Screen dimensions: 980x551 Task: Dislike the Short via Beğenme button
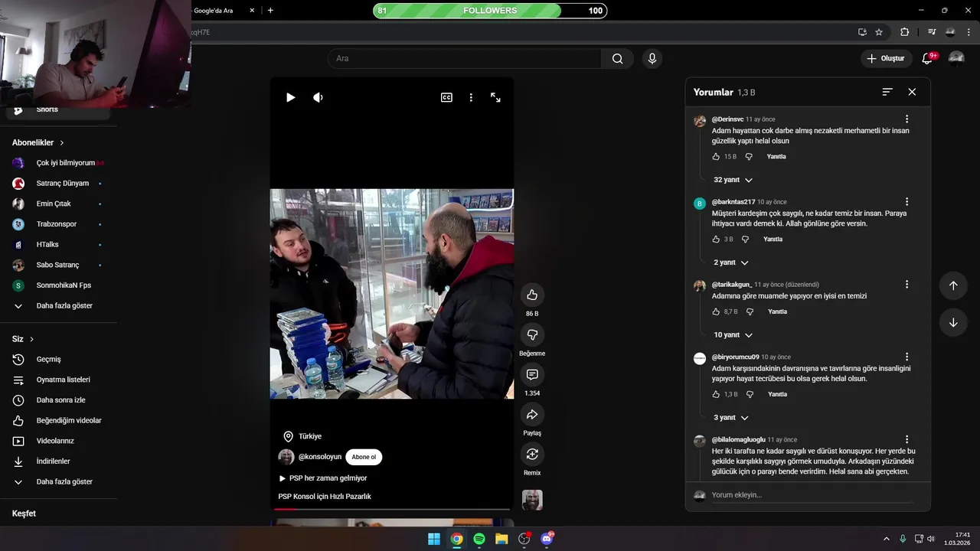pyautogui.click(x=532, y=334)
